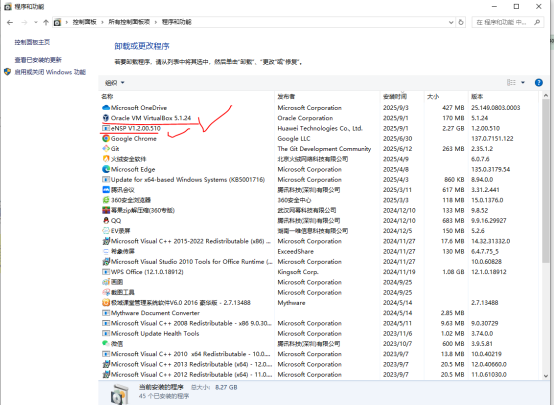Click the Microsoft Edge icon in list

pos(106,169)
